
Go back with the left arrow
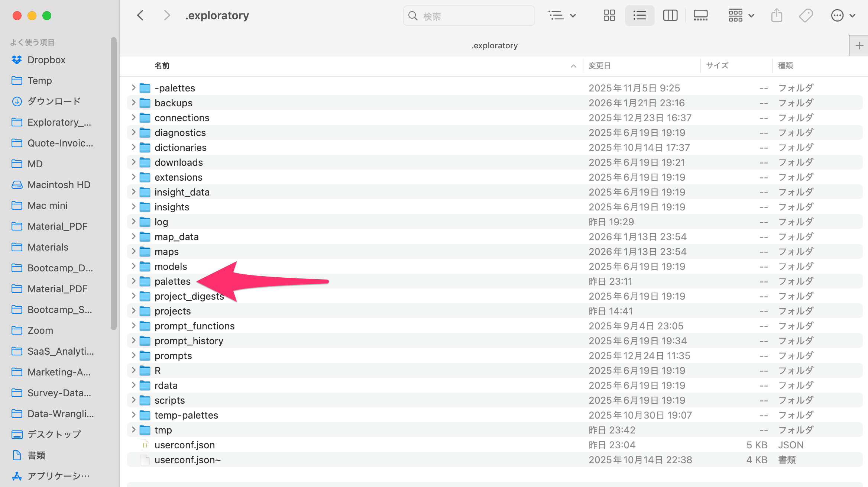coord(140,16)
